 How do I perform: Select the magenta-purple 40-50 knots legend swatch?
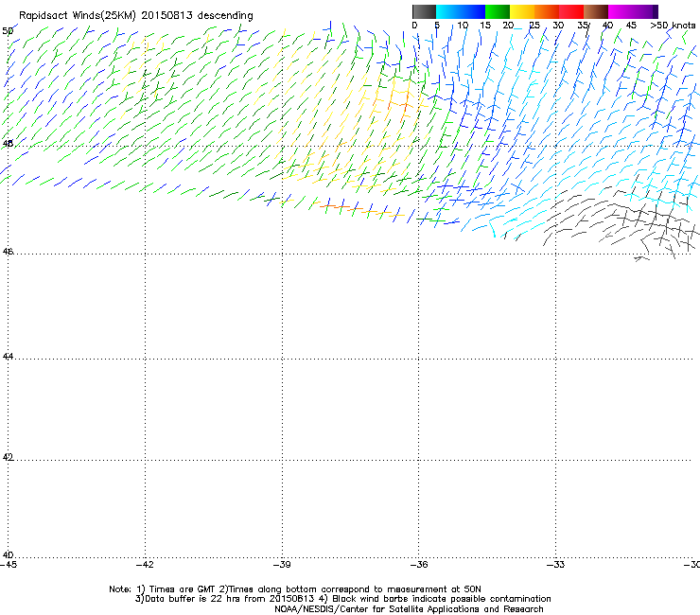point(633,11)
